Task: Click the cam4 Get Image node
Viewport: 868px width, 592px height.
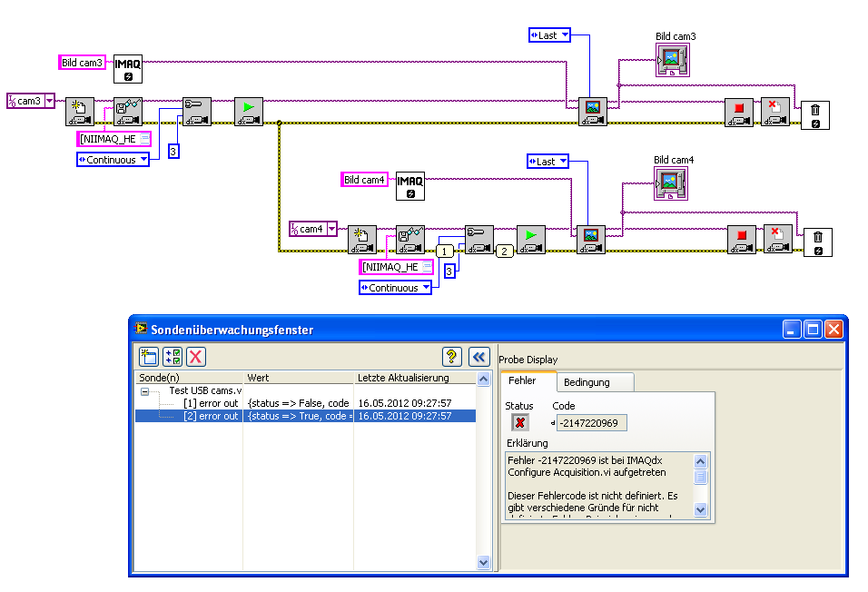Action: [x=590, y=240]
